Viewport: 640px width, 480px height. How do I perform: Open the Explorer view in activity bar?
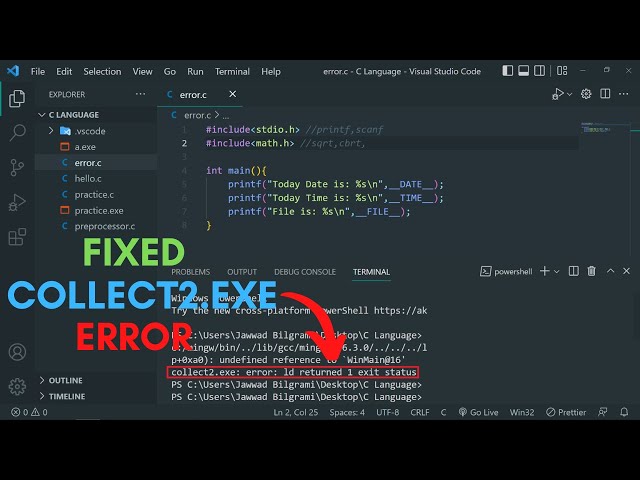[x=17, y=99]
